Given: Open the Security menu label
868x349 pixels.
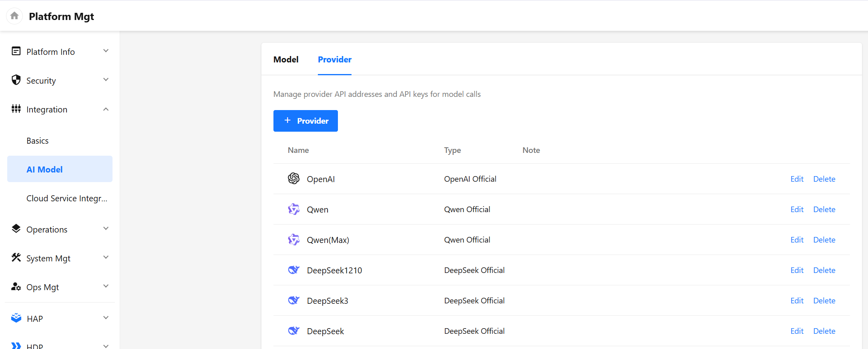Looking at the screenshot, I should pos(41,81).
